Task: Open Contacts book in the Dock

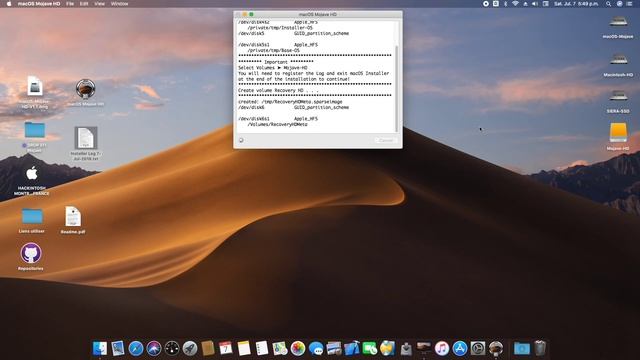Action: 207,348
